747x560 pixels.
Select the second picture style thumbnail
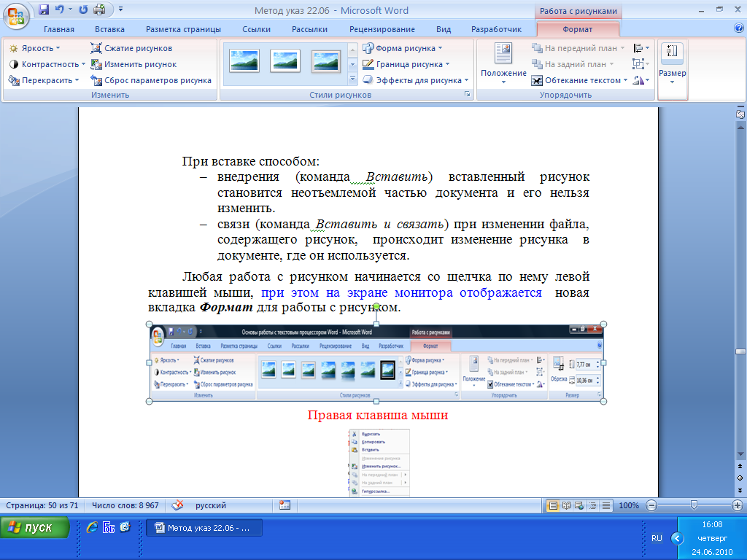pos(285,61)
